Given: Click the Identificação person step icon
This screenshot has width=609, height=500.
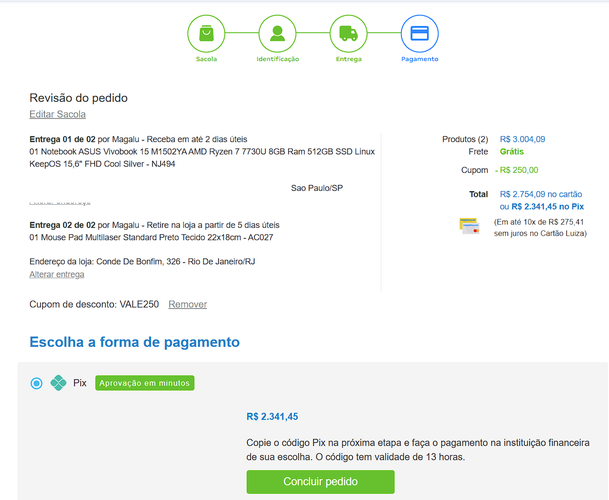Looking at the screenshot, I should [x=277, y=33].
